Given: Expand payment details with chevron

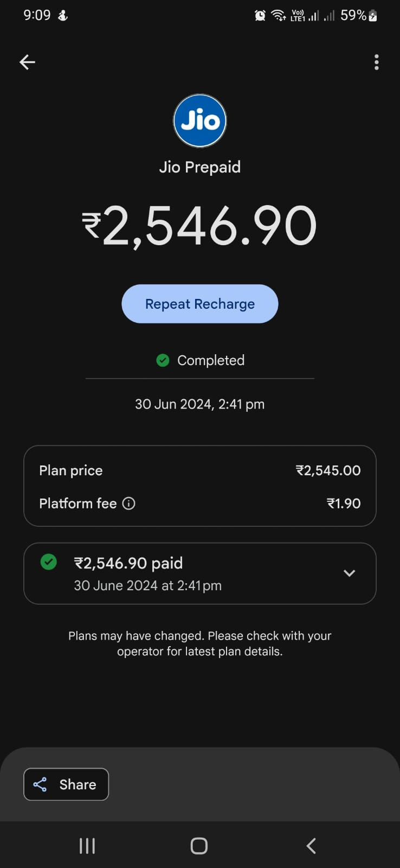Looking at the screenshot, I should click(x=350, y=573).
